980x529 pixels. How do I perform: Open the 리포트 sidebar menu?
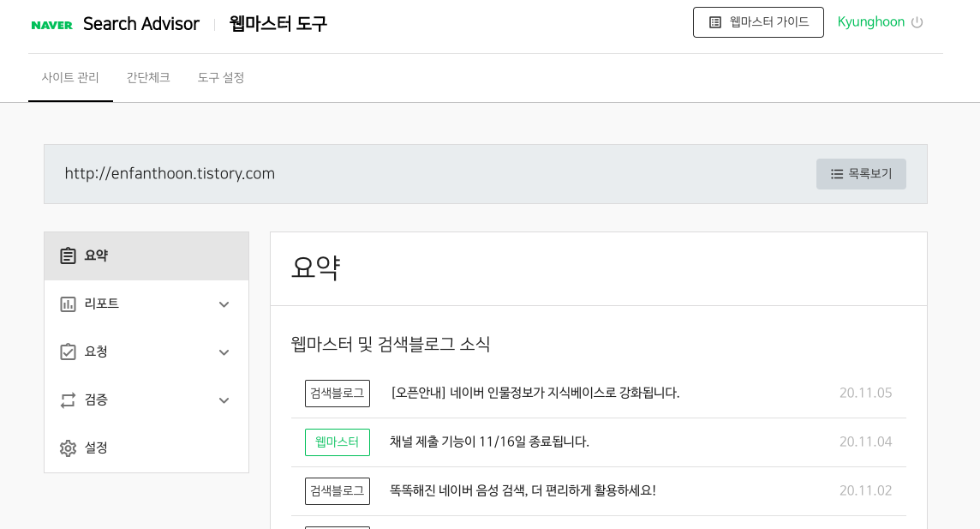[146, 304]
